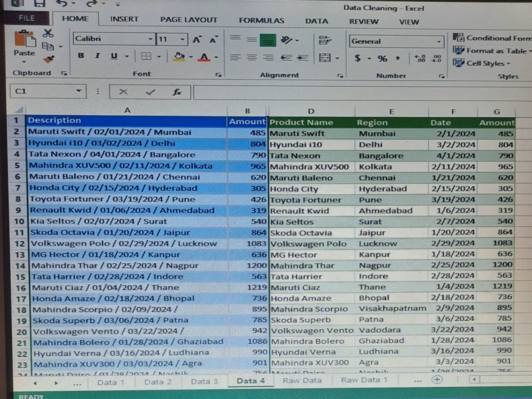532x399 pixels.
Task: Expand the Underline style arrow
Action: [x=127, y=56]
